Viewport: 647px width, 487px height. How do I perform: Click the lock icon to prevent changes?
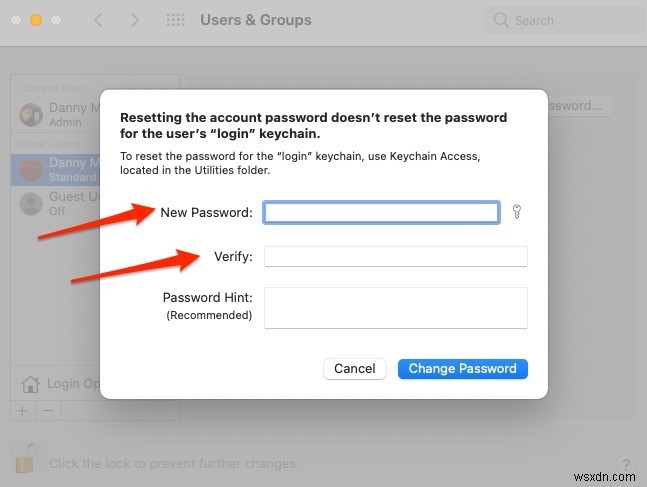(27, 458)
